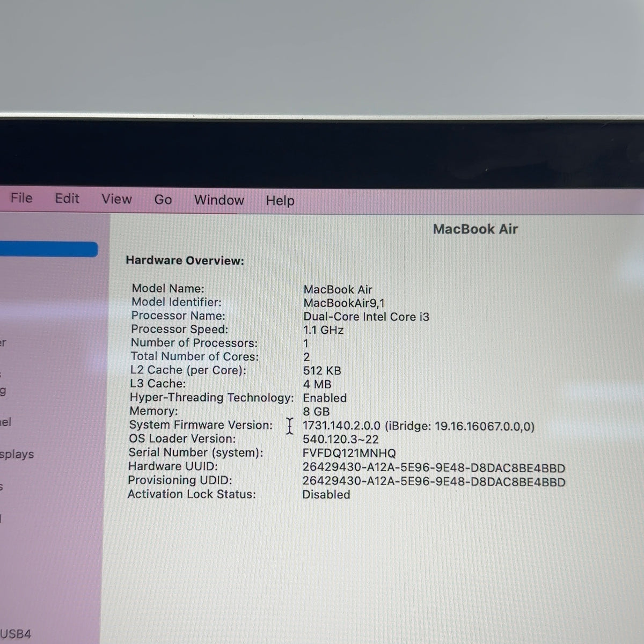Image resolution: width=644 pixels, height=644 pixels.
Task: Click the System Firmware Version label
Action: point(201,425)
